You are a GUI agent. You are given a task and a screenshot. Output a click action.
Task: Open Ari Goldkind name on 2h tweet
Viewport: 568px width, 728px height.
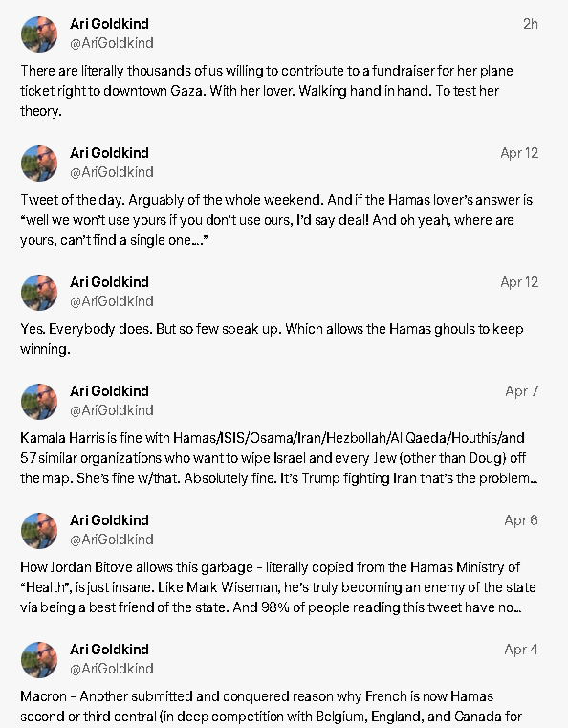click(x=110, y=24)
